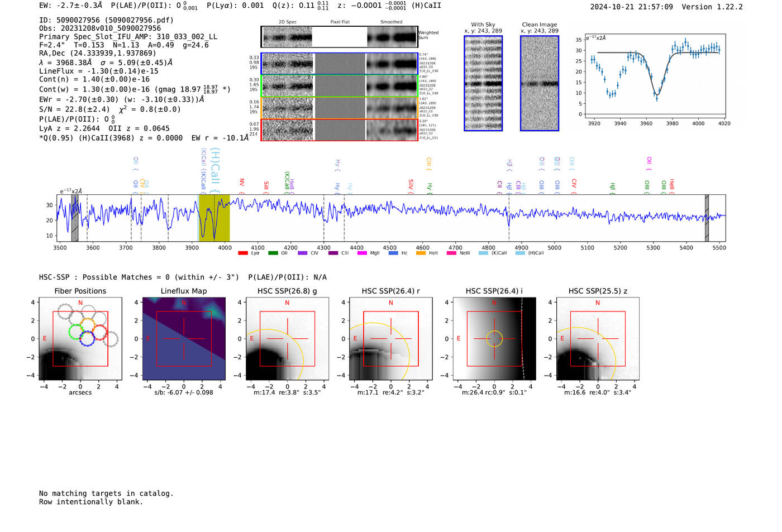Click the 'Version 1.22.2' text
This screenshot has height=532, width=782.
712,7
